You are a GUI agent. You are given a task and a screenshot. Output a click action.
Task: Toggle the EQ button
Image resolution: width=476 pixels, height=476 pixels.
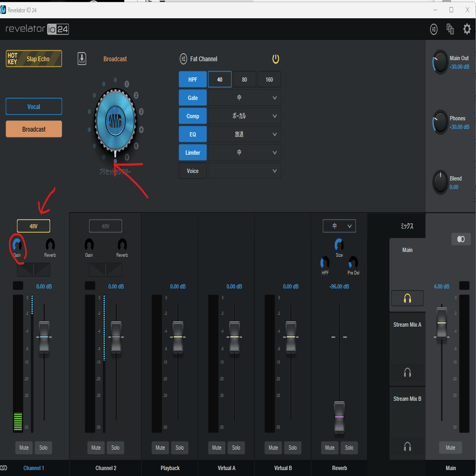coord(193,134)
